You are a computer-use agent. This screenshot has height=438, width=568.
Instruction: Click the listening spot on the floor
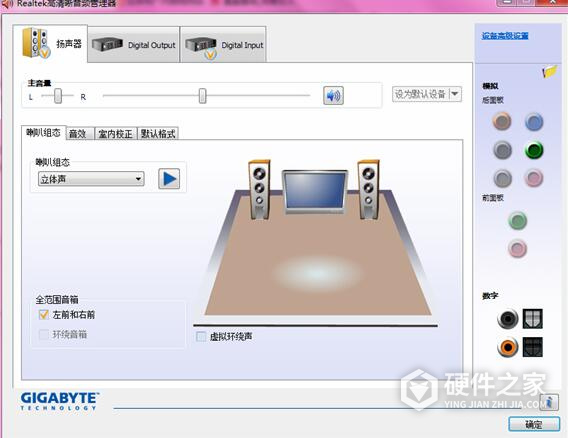[x=317, y=273]
